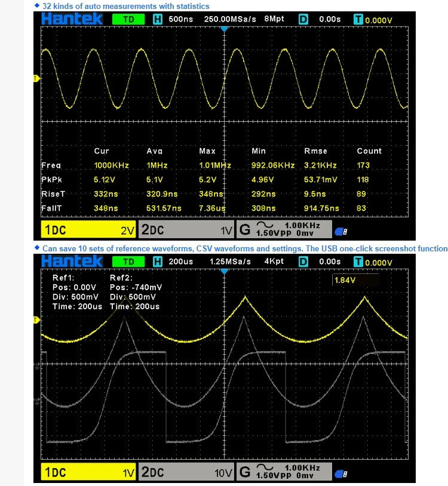Select the yellow 1DC 2V channel box
Viewport: 448px width, 486px height.
88,230
